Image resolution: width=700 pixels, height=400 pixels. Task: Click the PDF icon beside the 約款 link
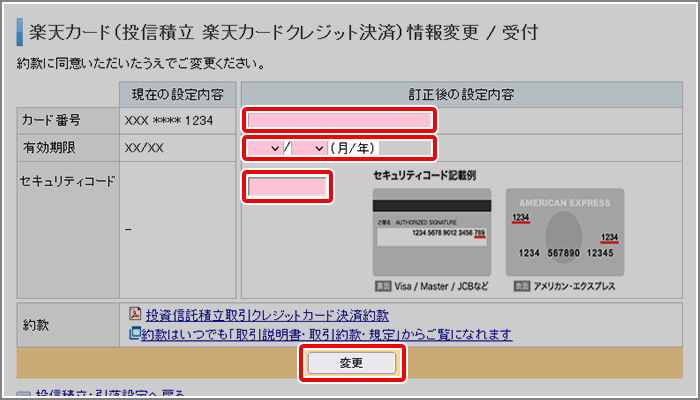pyautogui.click(x=135, y=314)
